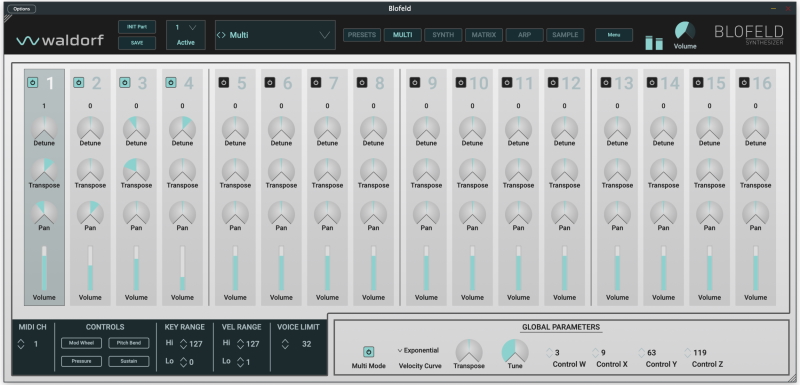Click part 16 Detune knob
This screenshot has width=800, height=385.
756,129
